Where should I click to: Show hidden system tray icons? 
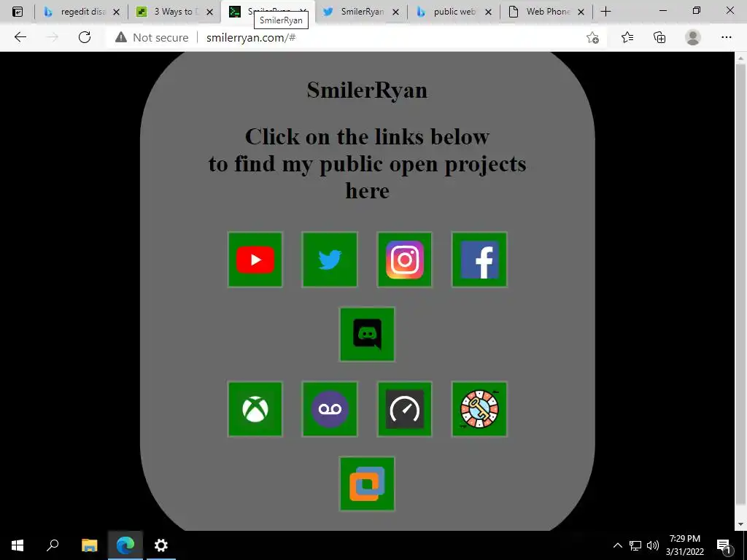click(617, 545)
